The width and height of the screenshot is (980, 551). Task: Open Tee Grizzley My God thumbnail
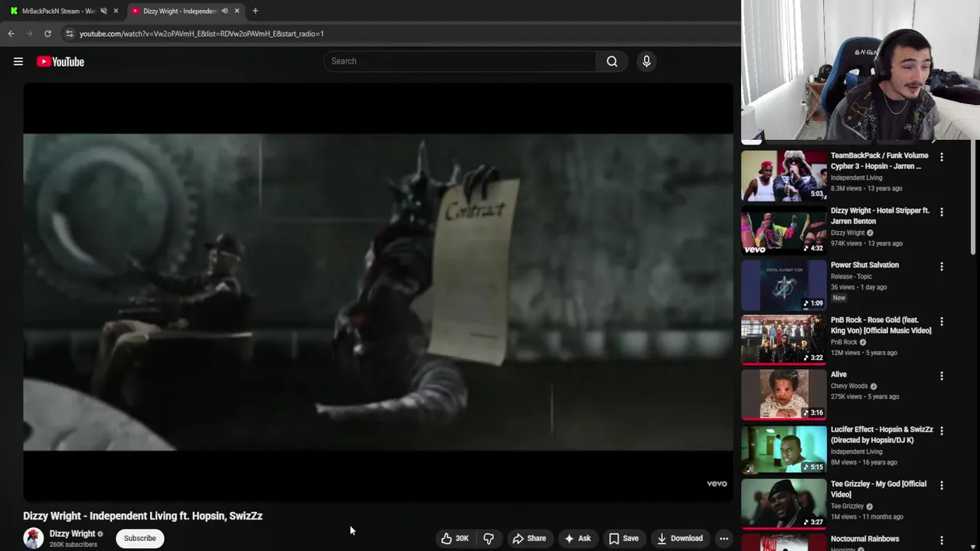tap(784, 504)
